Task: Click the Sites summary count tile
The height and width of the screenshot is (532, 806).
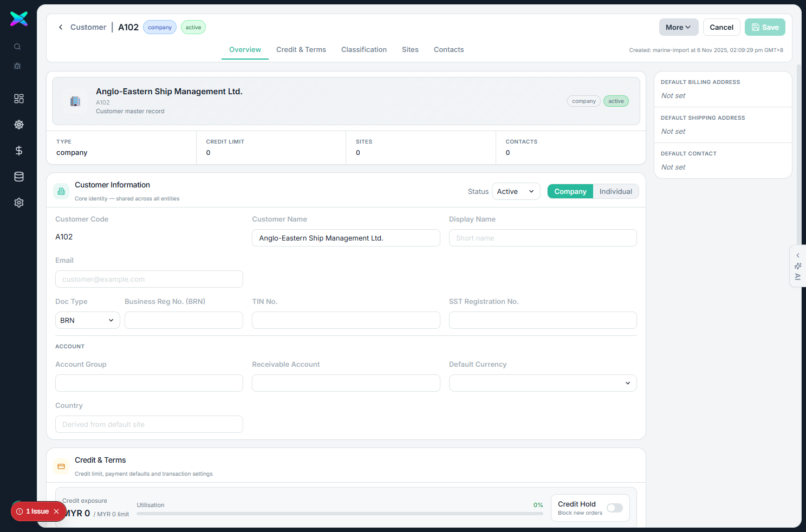Action: point(421,147)
